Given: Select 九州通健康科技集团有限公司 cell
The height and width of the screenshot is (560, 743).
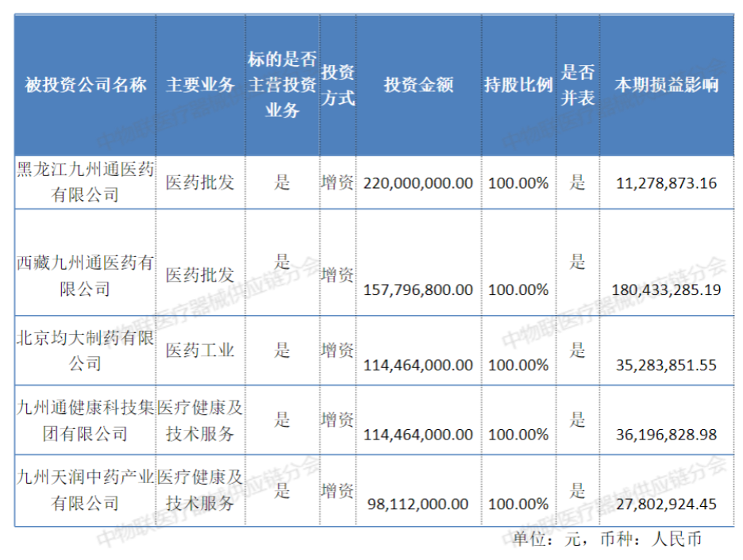Looking at the screenshot, I should point(85,420).
